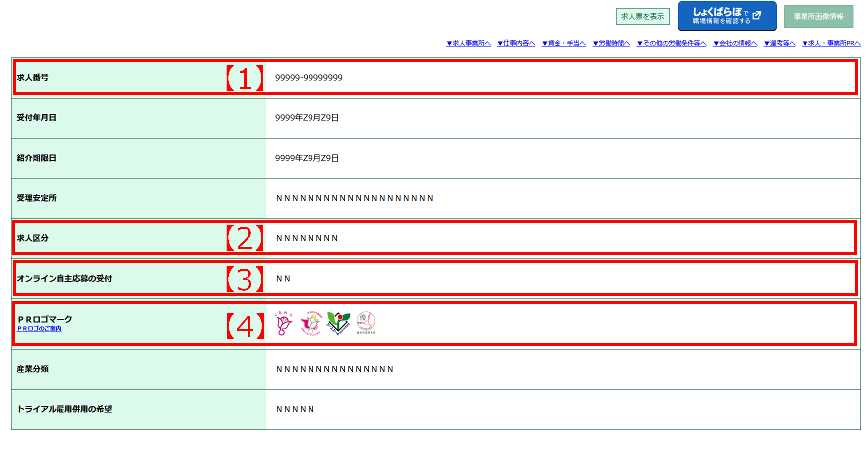Click the 紹介期限日 row label
The width and height of the screenshot is (868, 451).
[x=37, y=158]
